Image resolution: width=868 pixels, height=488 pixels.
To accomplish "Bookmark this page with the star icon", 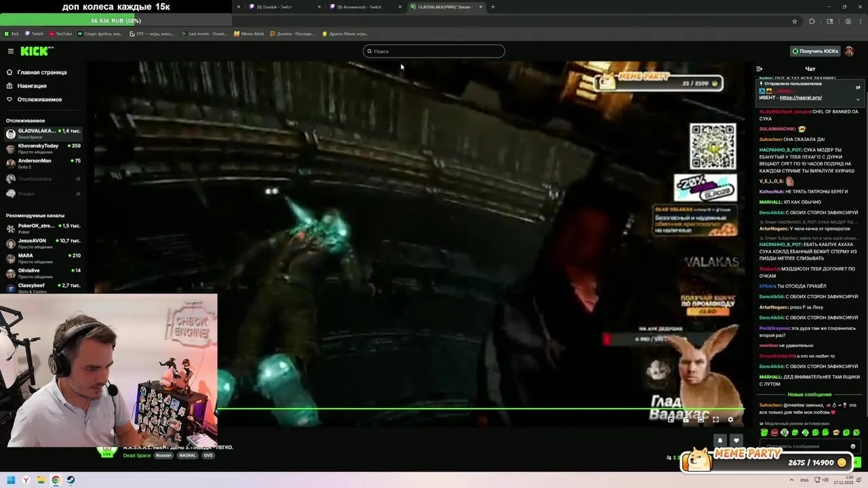I will [794, 21].
